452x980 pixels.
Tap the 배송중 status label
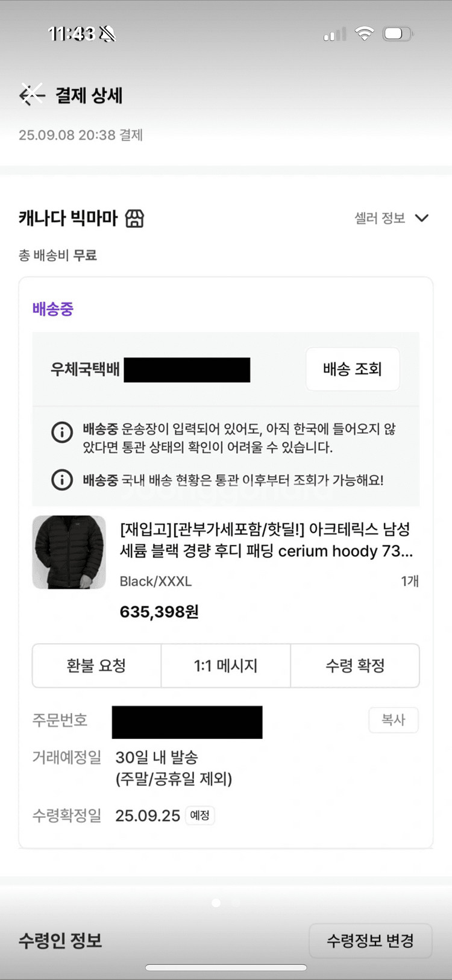click(53, 309)
